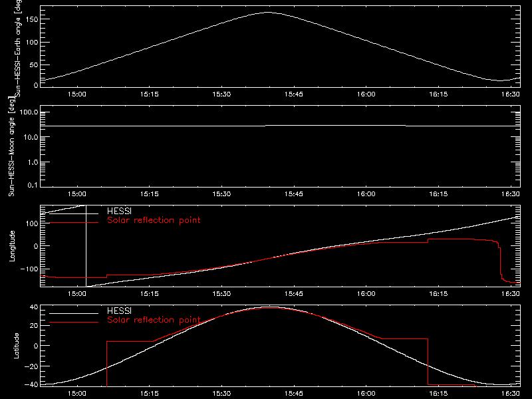Click 15:30 label under Earth angle plot
The height and width of the screenshot is (399, 532).
pos(221,94)
